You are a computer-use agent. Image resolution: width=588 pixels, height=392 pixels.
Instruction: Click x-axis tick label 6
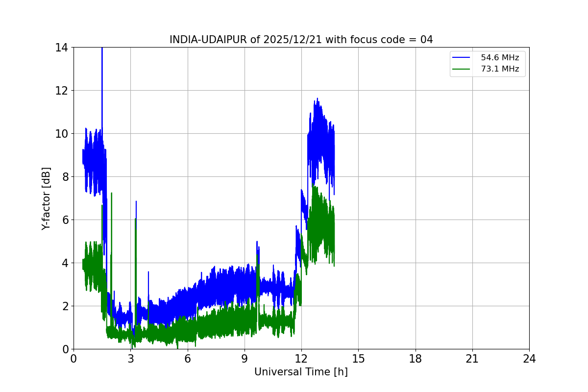(x=187, y=359)
